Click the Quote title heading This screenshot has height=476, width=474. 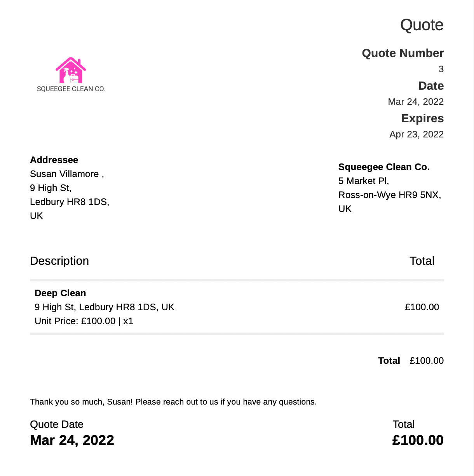pyautogui.click(x=422, y=25)
